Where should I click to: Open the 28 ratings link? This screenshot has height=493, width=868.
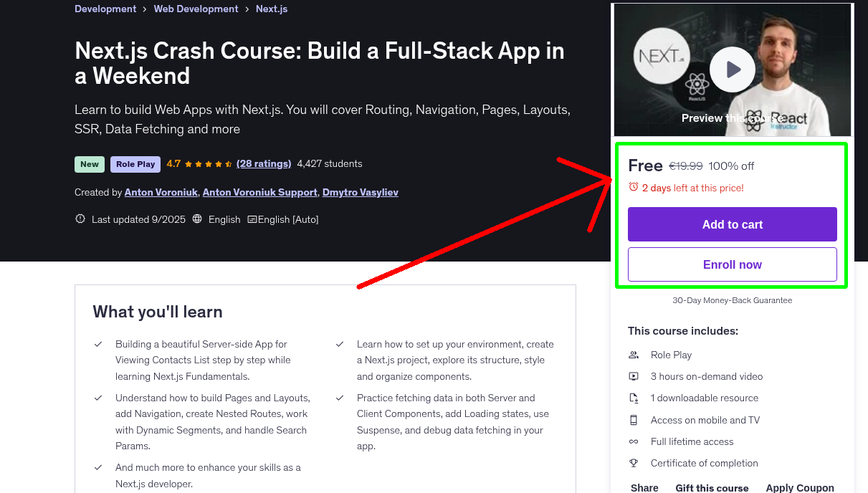(x=264, y=163)
